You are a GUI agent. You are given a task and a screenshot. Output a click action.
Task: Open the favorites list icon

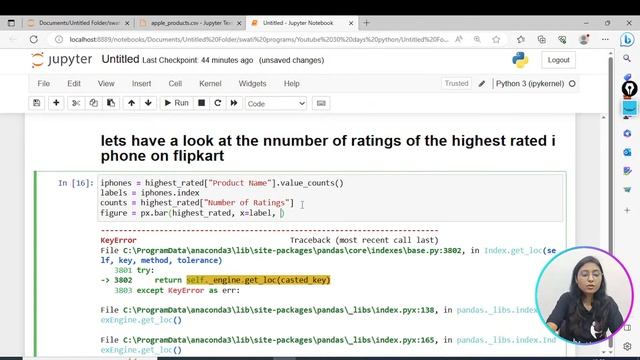pyautogui.click(x=521, y=40)
